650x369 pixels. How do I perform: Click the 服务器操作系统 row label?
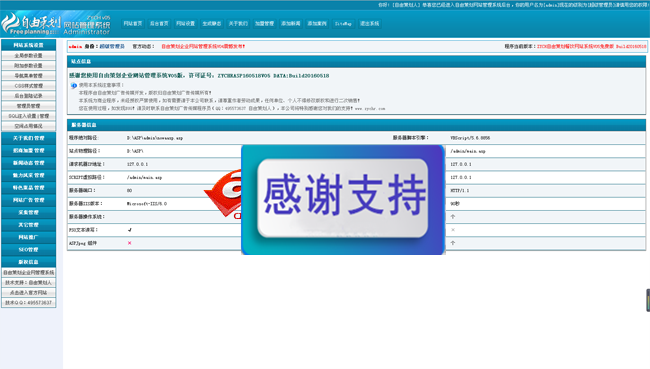[x=87, y=217]
